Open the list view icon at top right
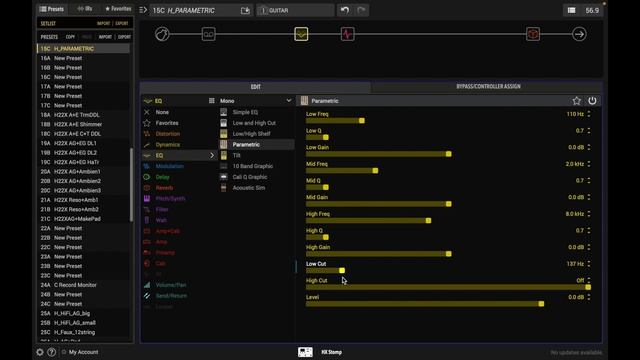The height and width of the screenshot is (360, 640). [571, 10]
